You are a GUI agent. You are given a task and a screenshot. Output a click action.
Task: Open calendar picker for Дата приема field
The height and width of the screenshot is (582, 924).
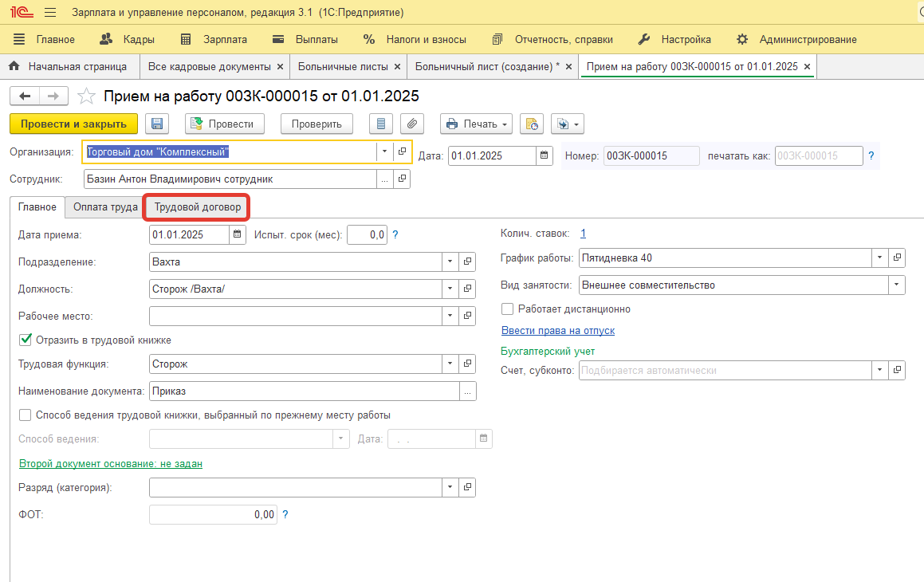coord(238,234)
